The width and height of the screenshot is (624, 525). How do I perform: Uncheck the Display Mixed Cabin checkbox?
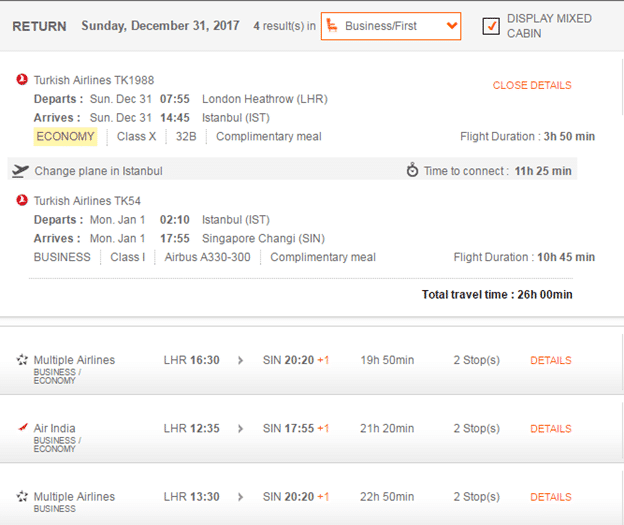[x=491, y=26]
